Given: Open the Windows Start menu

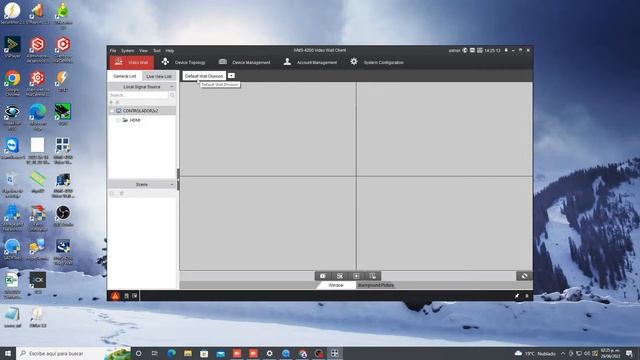Looking at the screenshot, I should click(x=8, y=353).
